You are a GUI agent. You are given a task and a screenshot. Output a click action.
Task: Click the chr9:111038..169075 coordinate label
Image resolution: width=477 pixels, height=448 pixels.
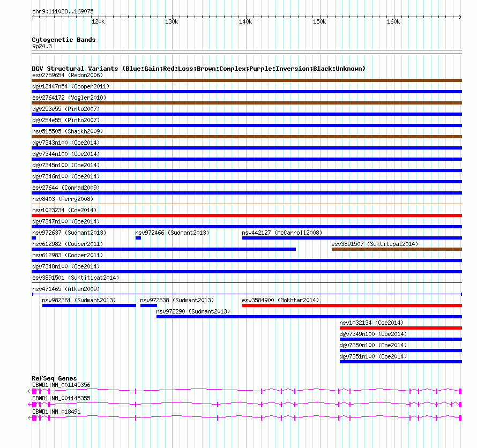pyautogui.click(x=63, y=12)
